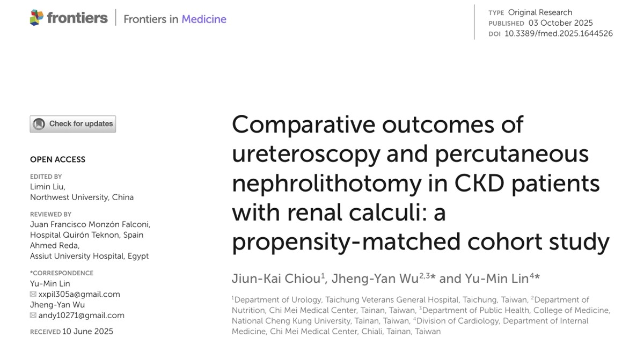The width and height of the screenshot is (644, 337).
Task: Open the andy10271@gmail.com email link
Action: (80, 316)
